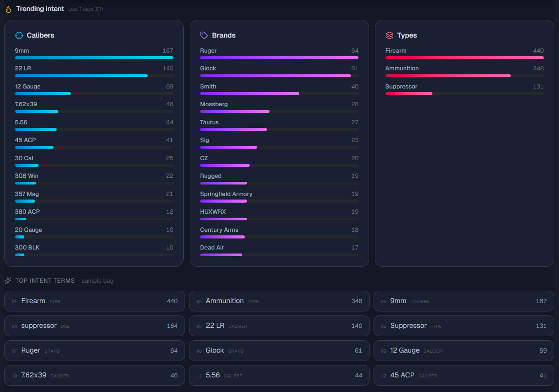This screenshot has height=392, width=559.
Task: Open the Firearm TYPE intent term card
Action: pyautogui.click(x=95, y=301)
